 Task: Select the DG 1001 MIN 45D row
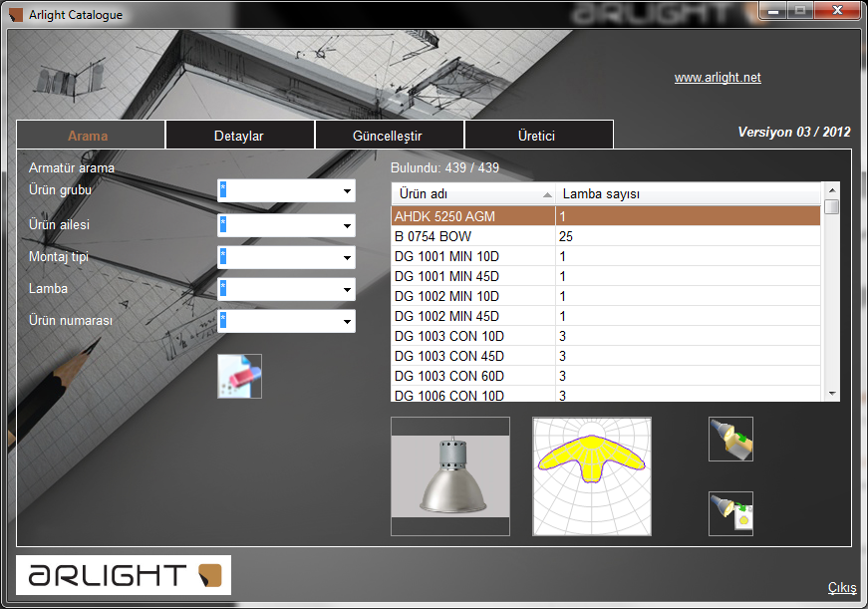(x=606, y=276)
